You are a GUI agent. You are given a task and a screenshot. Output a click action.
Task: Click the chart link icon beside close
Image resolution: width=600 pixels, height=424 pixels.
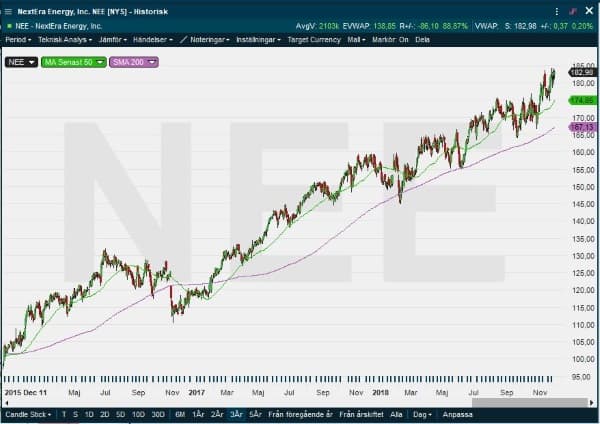572,11
